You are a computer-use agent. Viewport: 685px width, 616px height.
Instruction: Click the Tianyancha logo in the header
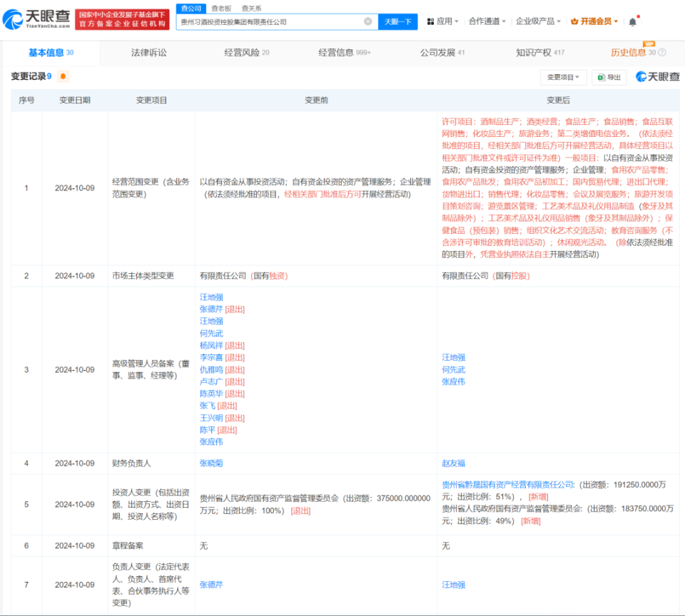click(x=36, y=19)
